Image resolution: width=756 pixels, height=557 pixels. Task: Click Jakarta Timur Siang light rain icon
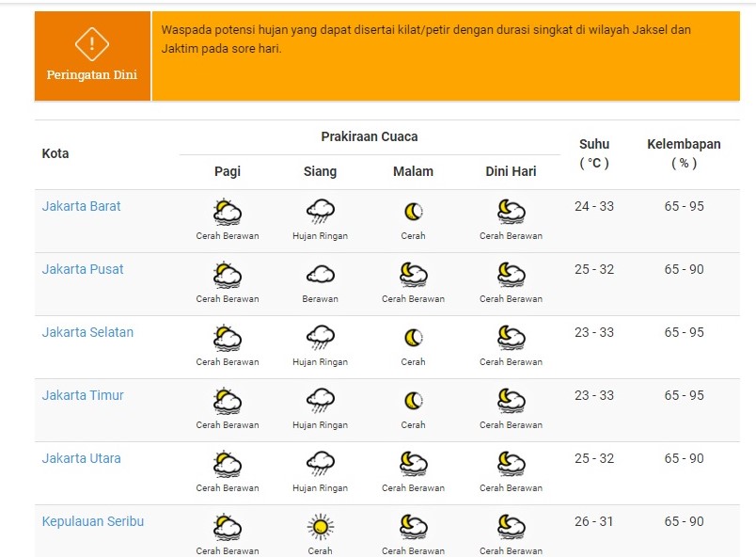[x=320, y=401]
